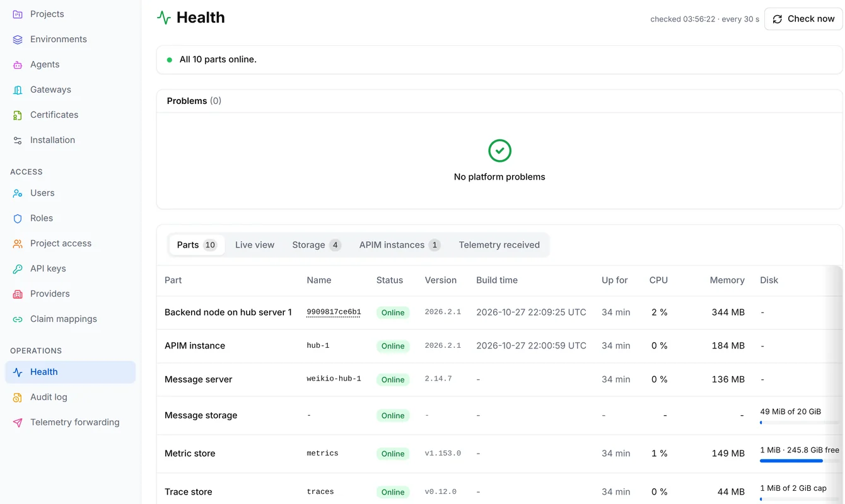Click the Roles shield icon
This screenshot has width=845, height=504.
click(18, 218)
